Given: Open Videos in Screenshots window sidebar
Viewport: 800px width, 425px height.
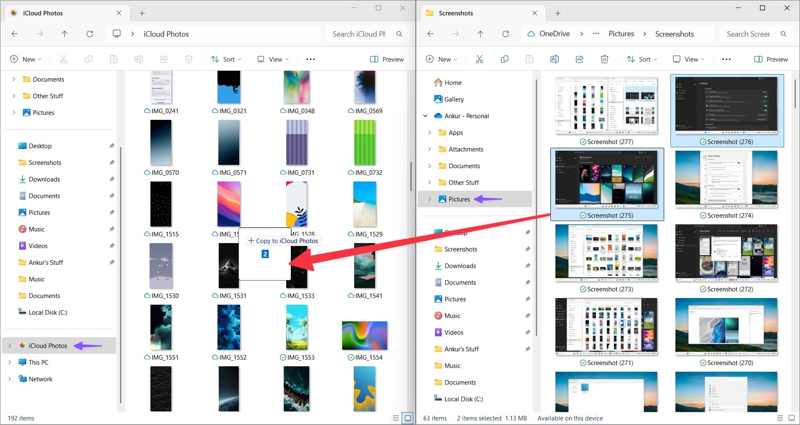Looking at the screenshot, I should point(448,332).
